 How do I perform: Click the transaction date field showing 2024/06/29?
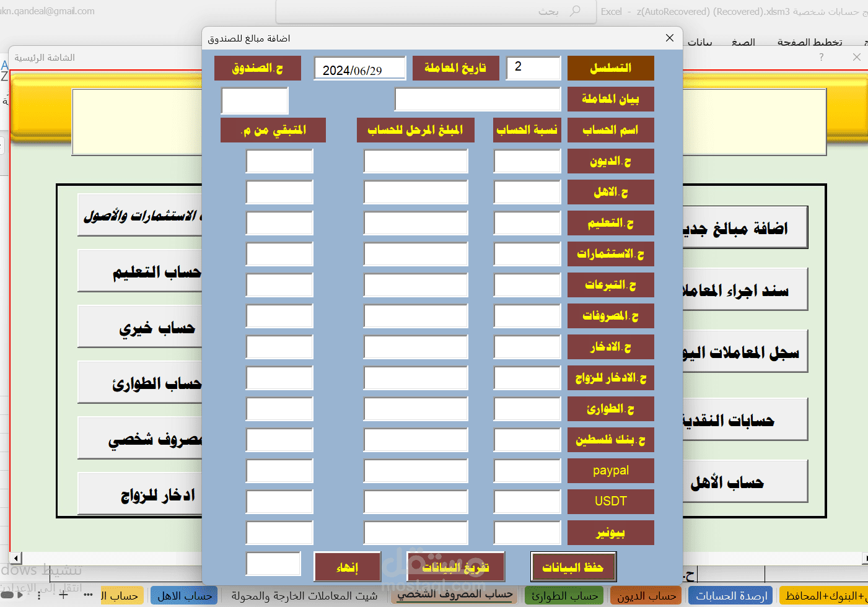click(x=360, y=68)
